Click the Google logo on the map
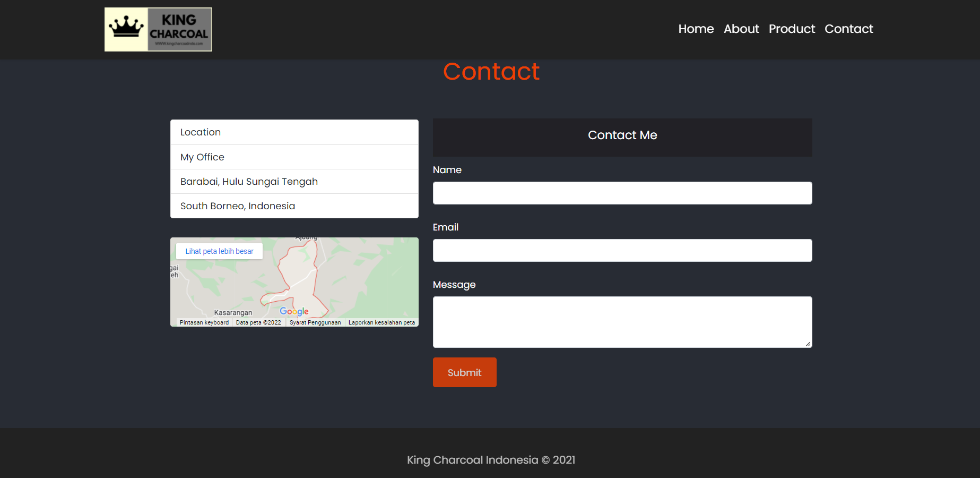 click(x=293, y=311)
